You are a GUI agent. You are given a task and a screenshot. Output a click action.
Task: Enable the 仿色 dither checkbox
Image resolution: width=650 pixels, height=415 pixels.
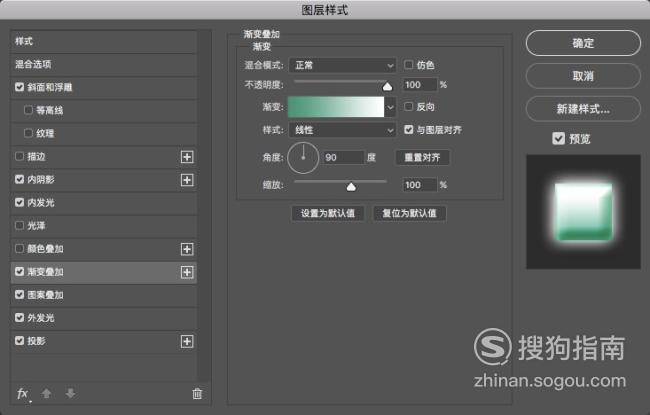click(409, 65)
